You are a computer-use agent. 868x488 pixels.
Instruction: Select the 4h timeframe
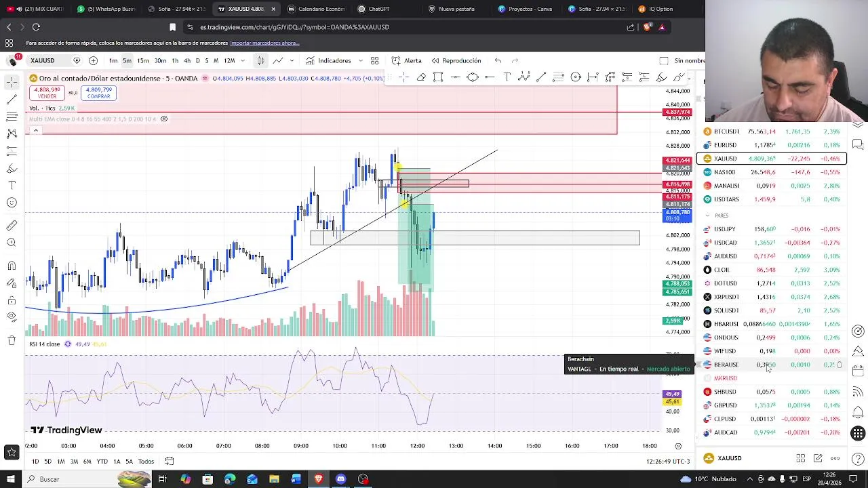187,61
